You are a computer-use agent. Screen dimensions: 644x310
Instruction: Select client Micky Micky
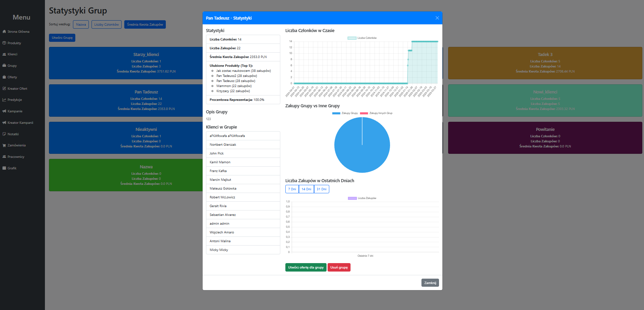(243, 250)
